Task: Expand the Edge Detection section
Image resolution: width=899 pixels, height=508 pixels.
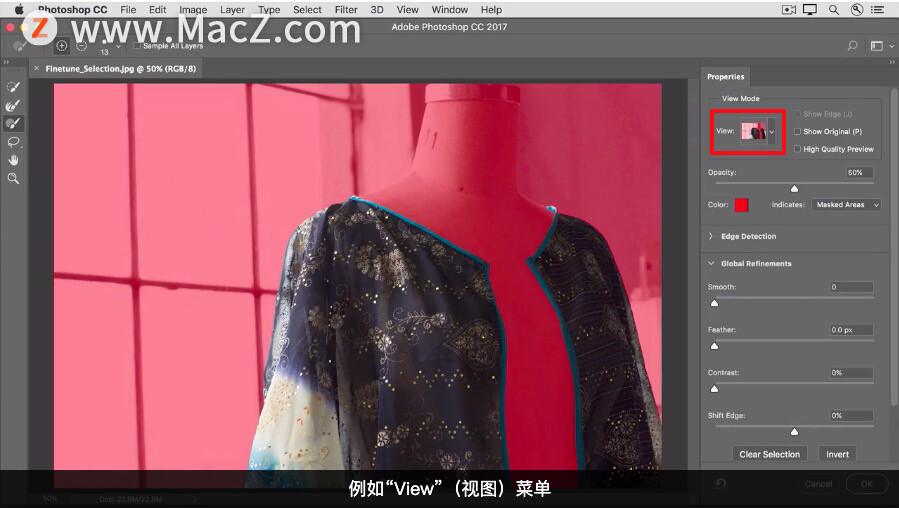Action: (x=711, y=236)
